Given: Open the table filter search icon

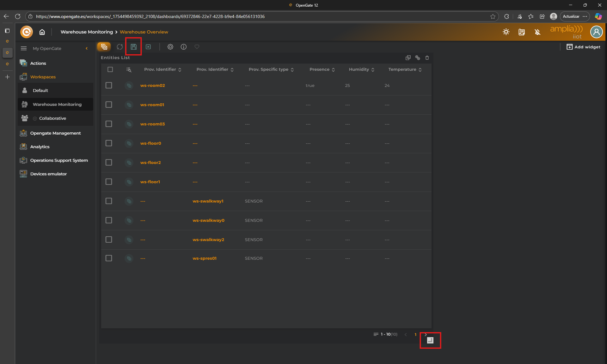Looking at the screenshot, I should tap(129, 70).
